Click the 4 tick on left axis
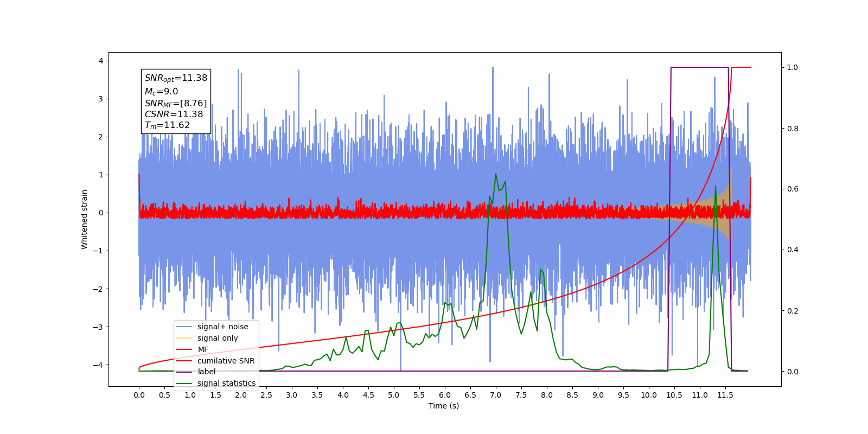 101,61
